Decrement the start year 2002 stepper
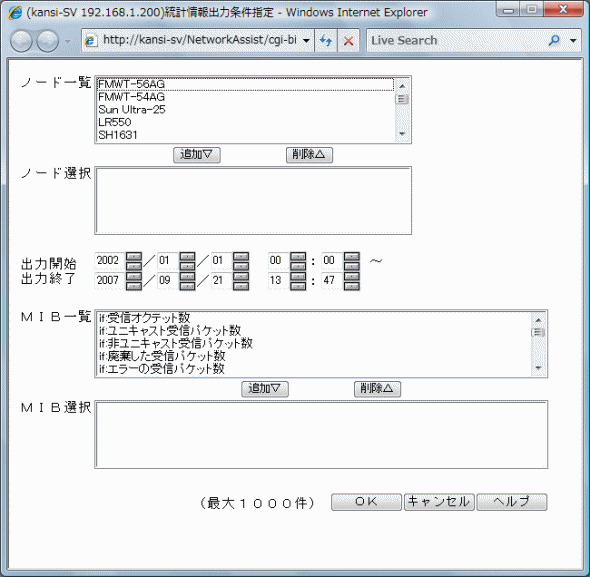The height and width of the screenshot is (577, 590). [x=134, y=266]
